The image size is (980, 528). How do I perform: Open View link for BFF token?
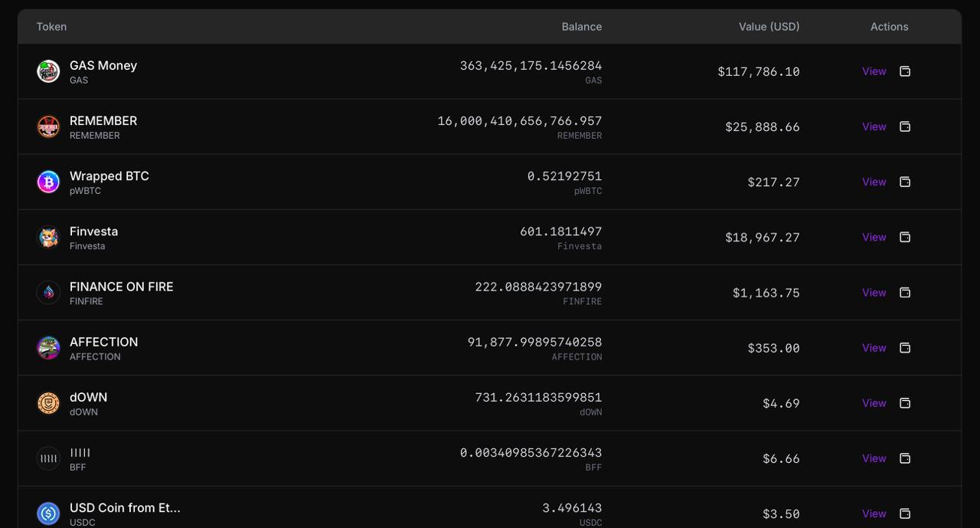[x=874, y=458]
